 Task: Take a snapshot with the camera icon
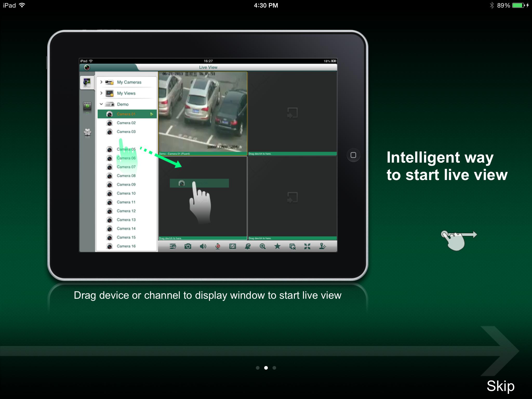tap(188, 247)
